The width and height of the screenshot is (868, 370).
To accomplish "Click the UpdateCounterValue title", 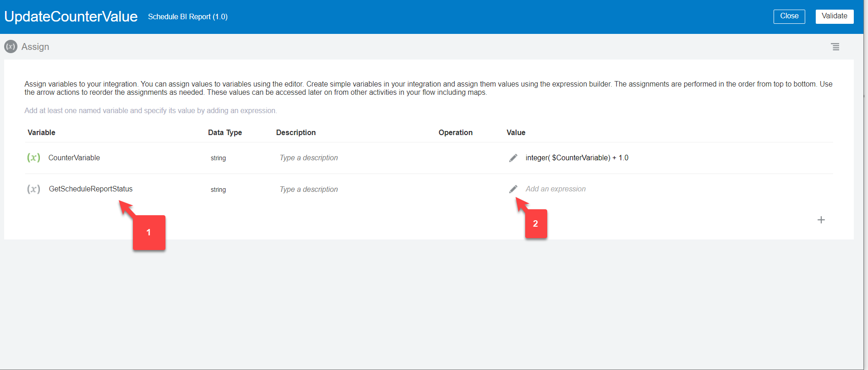I will coord(71,16).
